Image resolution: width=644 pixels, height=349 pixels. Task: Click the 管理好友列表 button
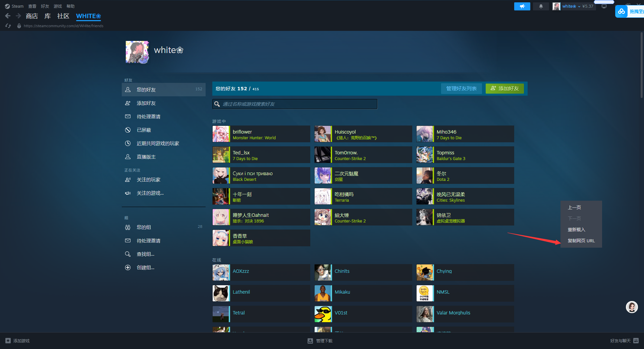[461, 89]
